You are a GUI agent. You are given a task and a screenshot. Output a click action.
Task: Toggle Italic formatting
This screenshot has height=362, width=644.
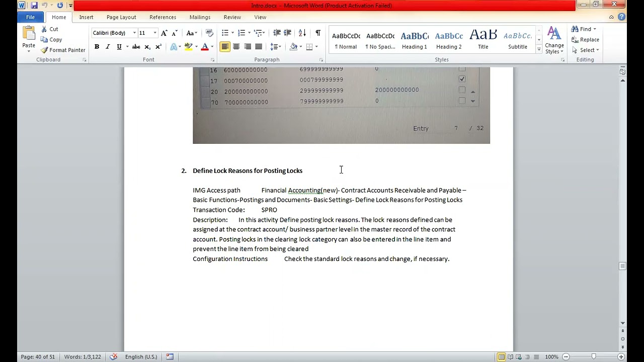pos(108,47)
